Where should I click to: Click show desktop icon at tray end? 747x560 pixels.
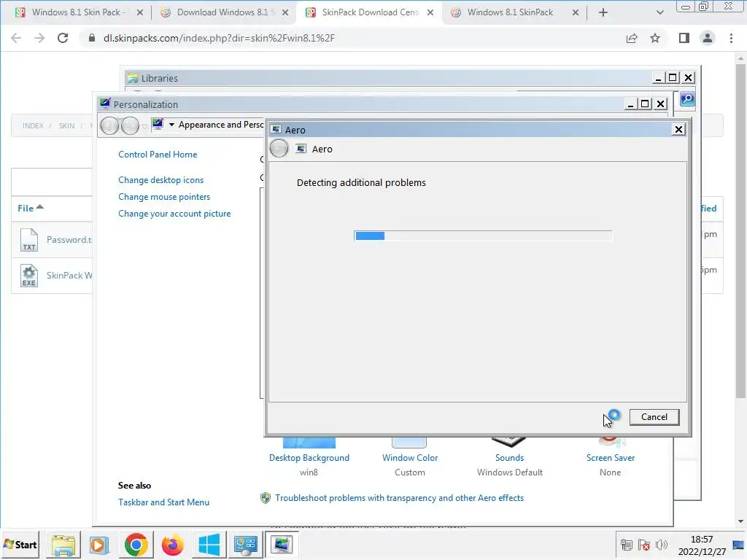point(738,545)
